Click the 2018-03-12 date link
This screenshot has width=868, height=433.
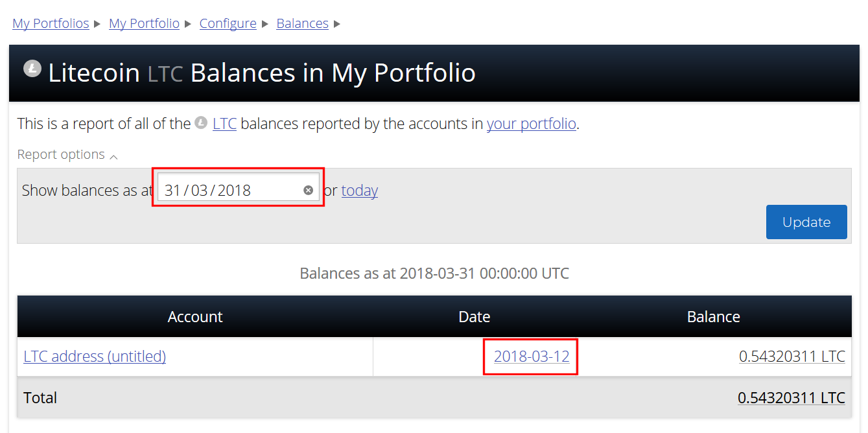532,357
